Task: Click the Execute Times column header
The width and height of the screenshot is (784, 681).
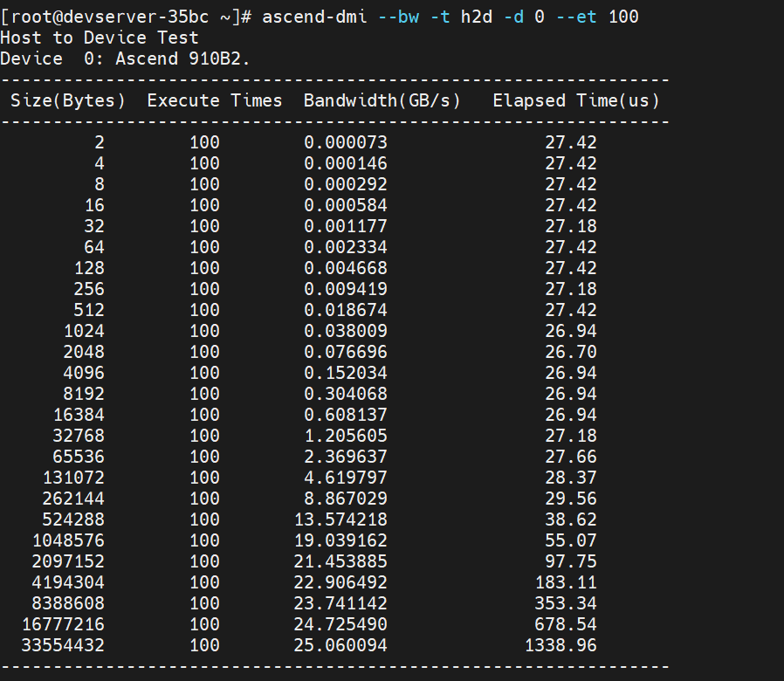Action: (215, 101)
